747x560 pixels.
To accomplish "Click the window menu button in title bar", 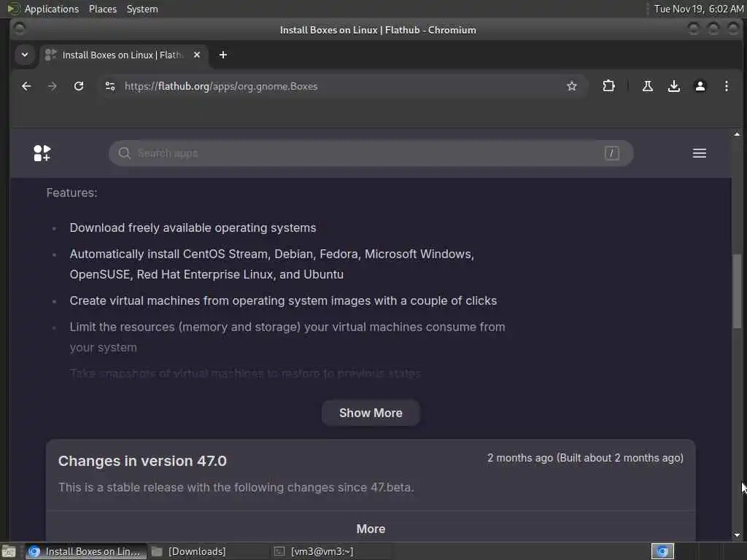I will click(20, 29).
